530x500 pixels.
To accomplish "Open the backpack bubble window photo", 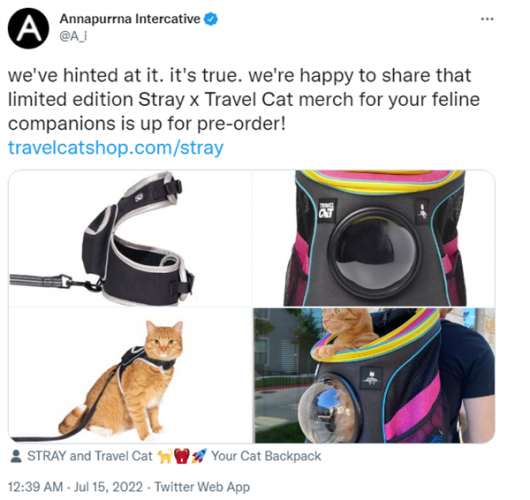I will click(x=374, y=238).
